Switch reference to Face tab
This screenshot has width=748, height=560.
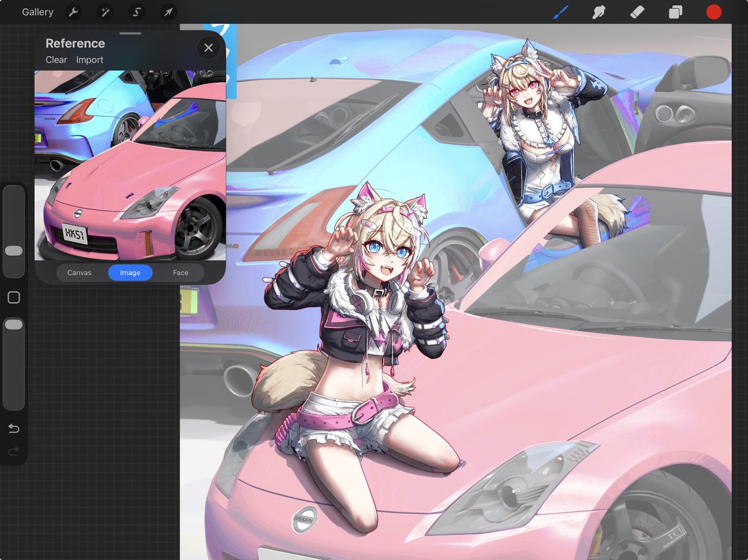coord(181,273)
